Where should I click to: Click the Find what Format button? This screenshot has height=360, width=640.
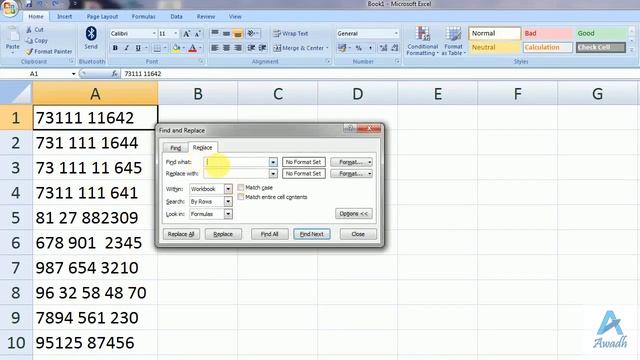(351, 162)
